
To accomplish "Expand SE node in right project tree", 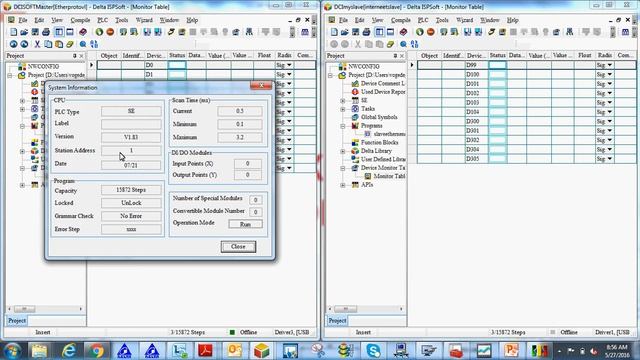I will 343,100.
